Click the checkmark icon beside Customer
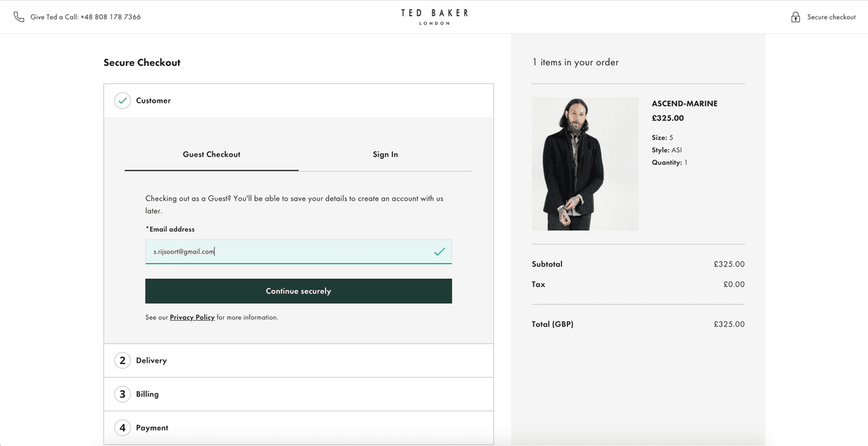The height and width of the screenshot is (446, 868). 123,100
